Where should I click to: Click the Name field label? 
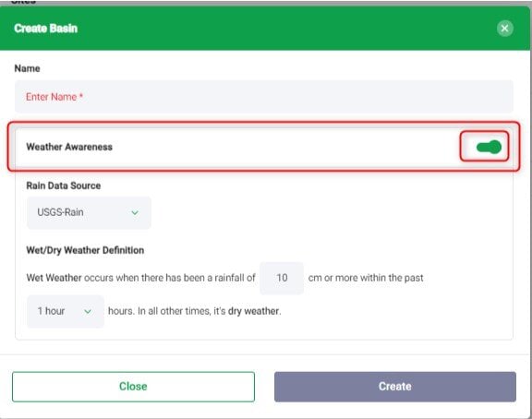[27, 68]
